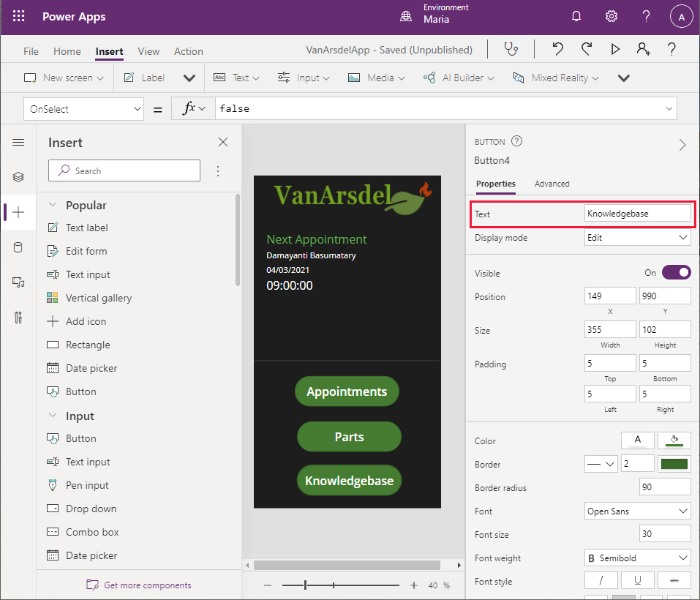Open Font weight dropdown showing Semibold
The height and width of the screenshot is (600, 700).
click(638, 558)
